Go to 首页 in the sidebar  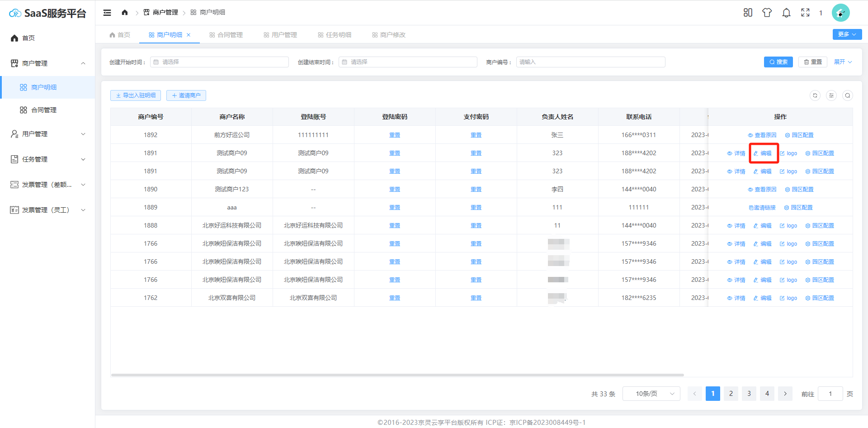pos(47,38)
